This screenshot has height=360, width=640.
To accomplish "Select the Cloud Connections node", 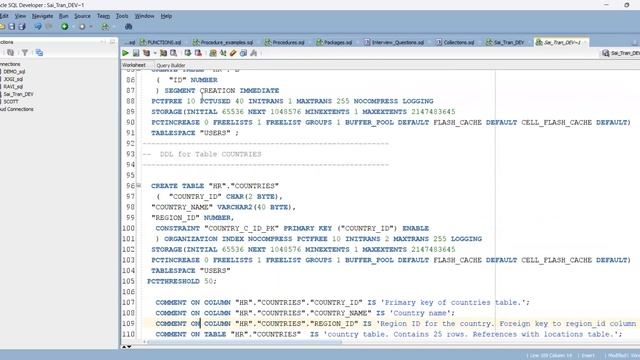I will pyautogui.click(x=17, y=109).
